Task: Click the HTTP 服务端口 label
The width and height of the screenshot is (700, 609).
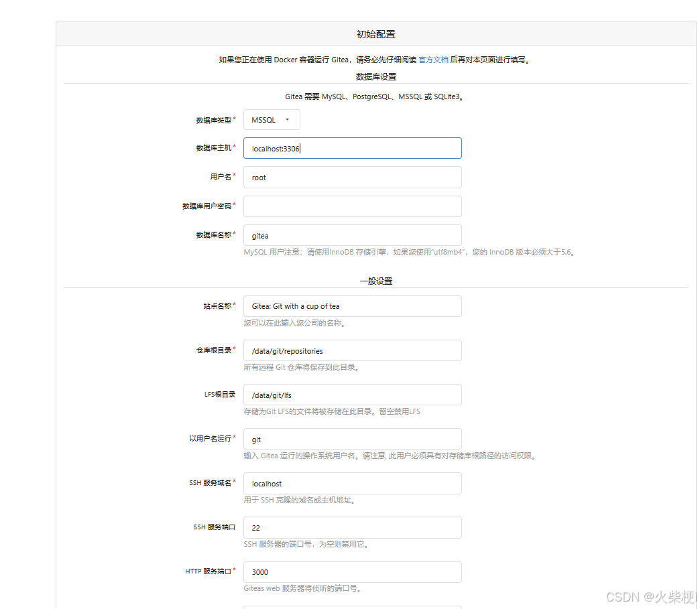Action: [208, 571]
